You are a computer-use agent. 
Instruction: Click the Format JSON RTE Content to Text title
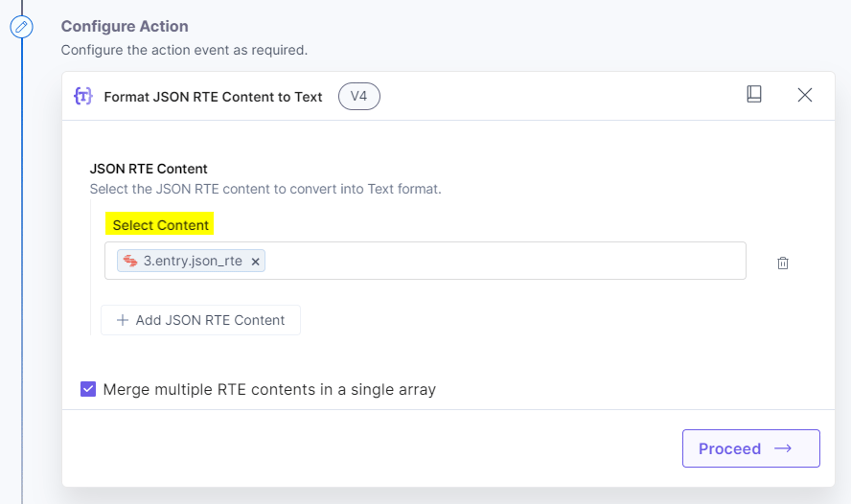point(213,97)
